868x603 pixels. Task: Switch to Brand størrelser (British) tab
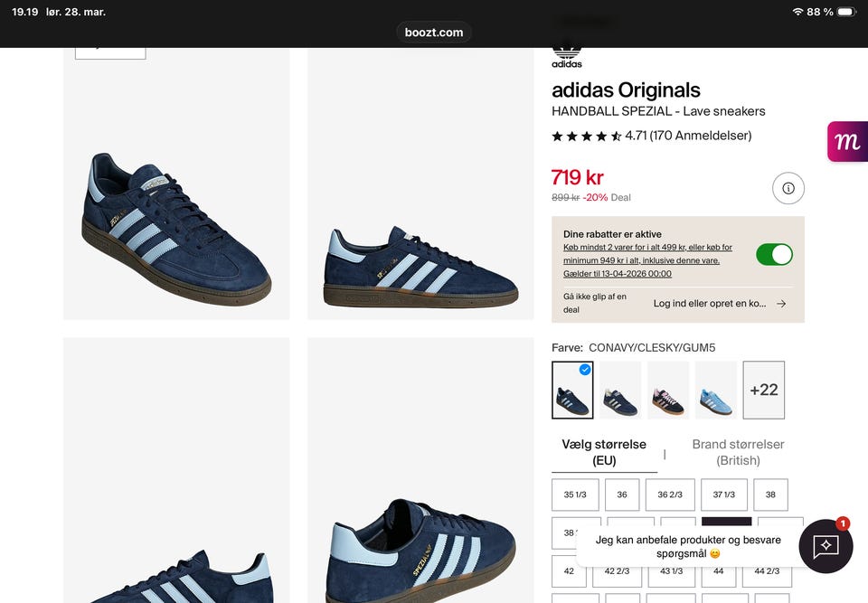[x=738, y=452]
